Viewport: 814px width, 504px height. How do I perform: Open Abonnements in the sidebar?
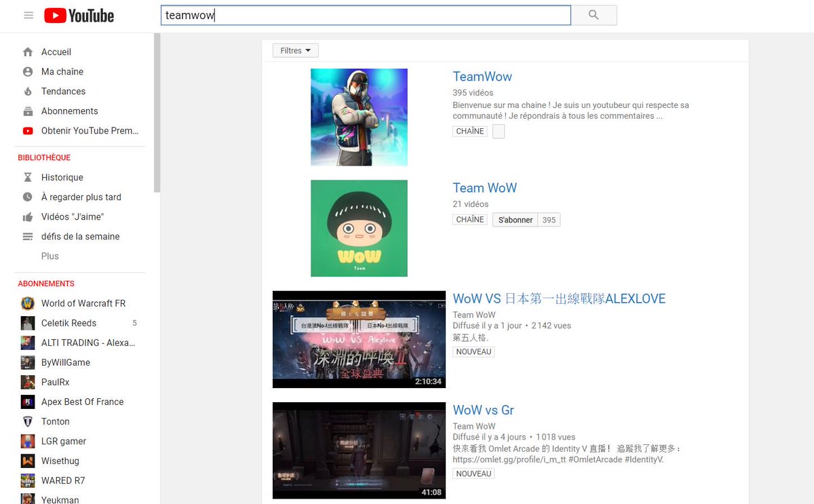69,111
